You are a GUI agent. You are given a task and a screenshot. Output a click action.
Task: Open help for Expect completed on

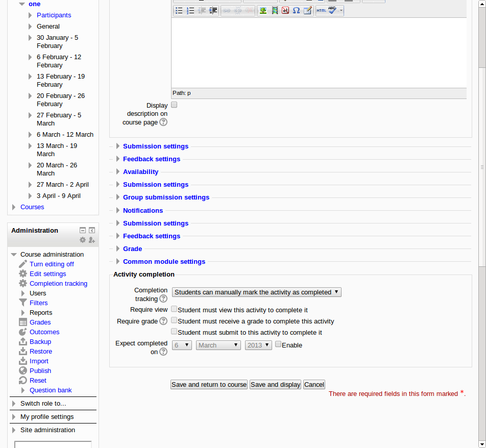[x=163, y=352]
